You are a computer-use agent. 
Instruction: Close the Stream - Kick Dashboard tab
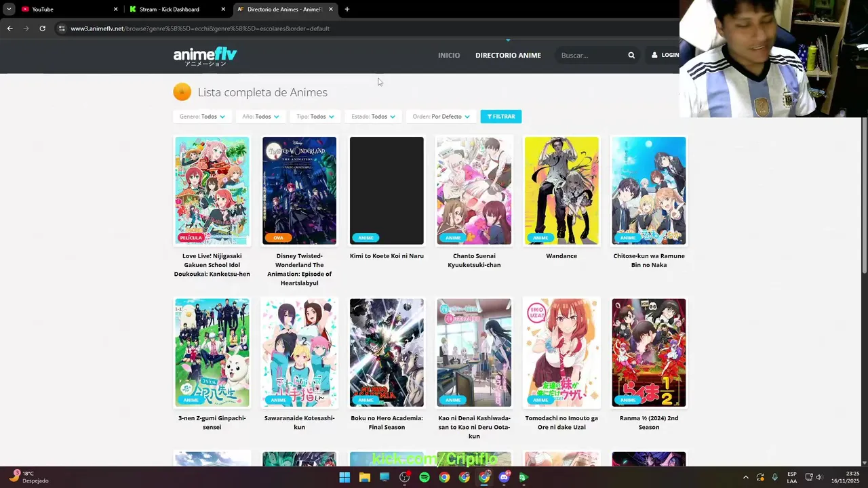click(x=223, y=9)
